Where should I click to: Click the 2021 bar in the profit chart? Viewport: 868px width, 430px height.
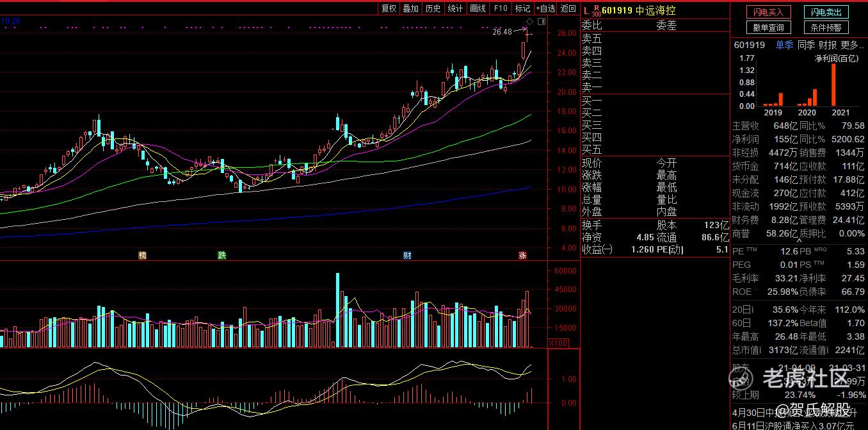[833, 85]
